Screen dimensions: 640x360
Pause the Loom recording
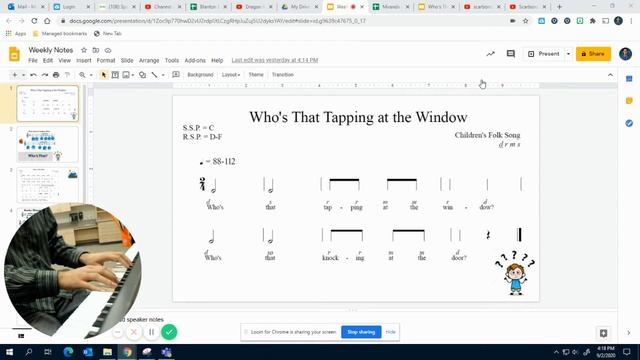pos(151,332)
